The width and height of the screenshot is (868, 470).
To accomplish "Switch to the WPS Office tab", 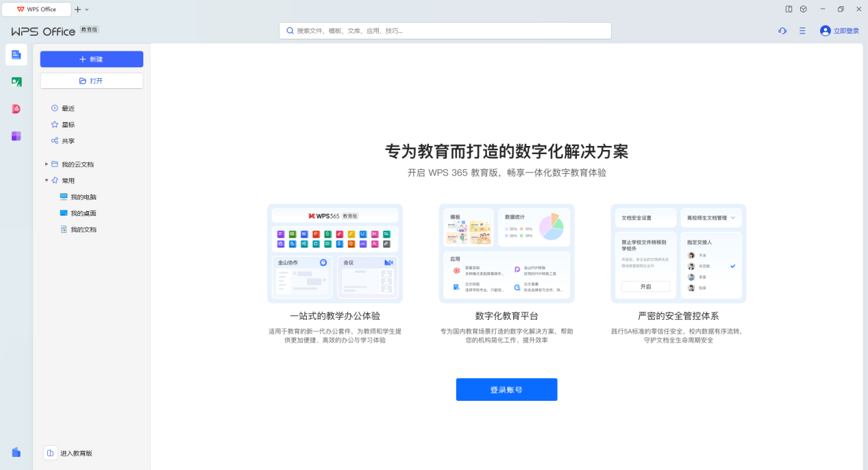I will click(38, 9).
